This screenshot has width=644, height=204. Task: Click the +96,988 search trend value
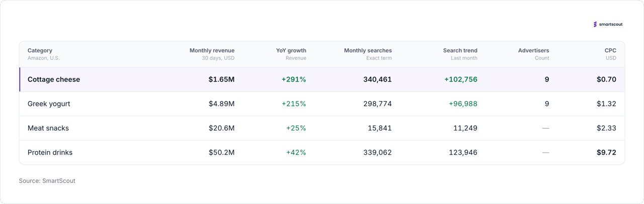point(463,104)
